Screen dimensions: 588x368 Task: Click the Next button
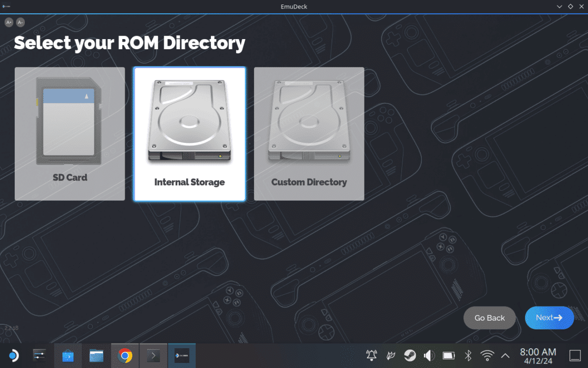click(549, 318)
